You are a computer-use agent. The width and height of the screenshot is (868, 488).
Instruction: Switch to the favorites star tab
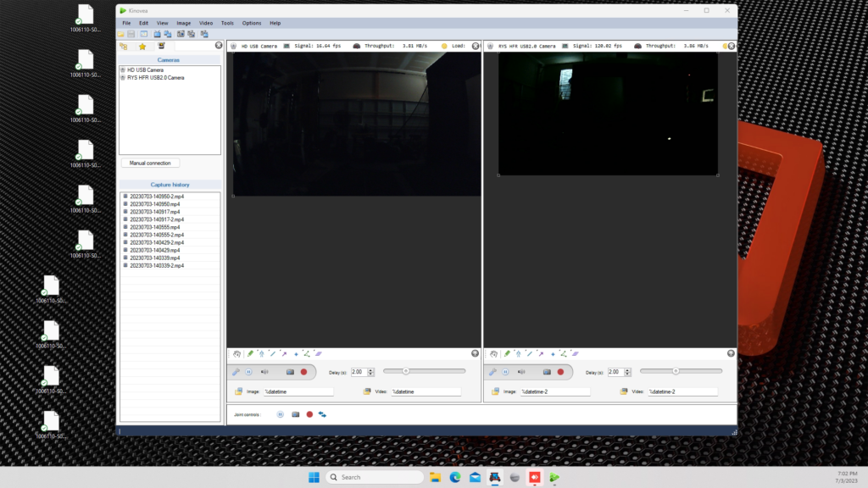tap(142, 47)
